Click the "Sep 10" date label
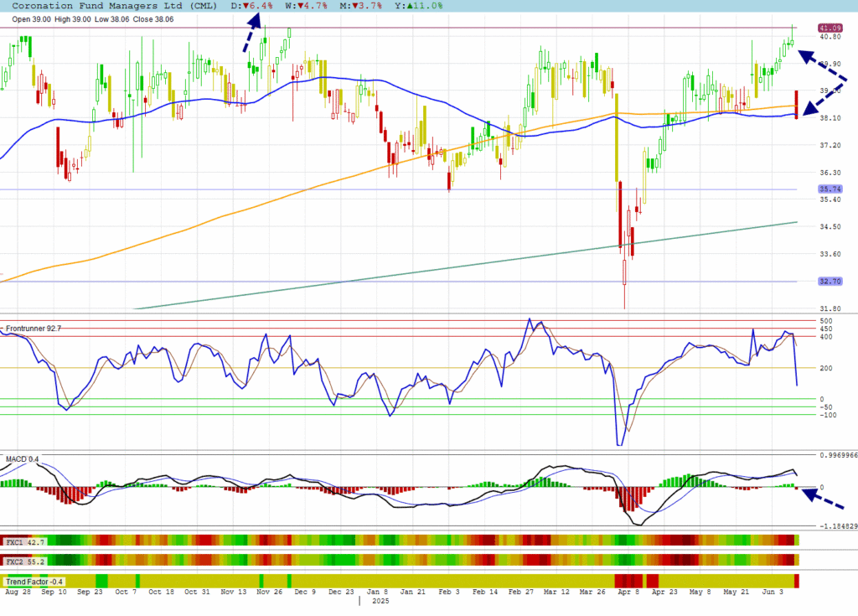 click(54, 592)
